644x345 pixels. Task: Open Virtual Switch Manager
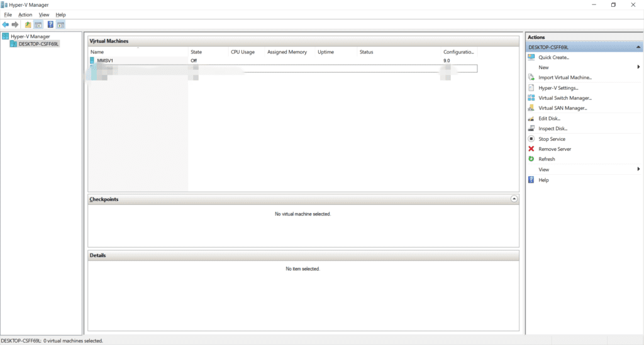[x=565, y=98]
